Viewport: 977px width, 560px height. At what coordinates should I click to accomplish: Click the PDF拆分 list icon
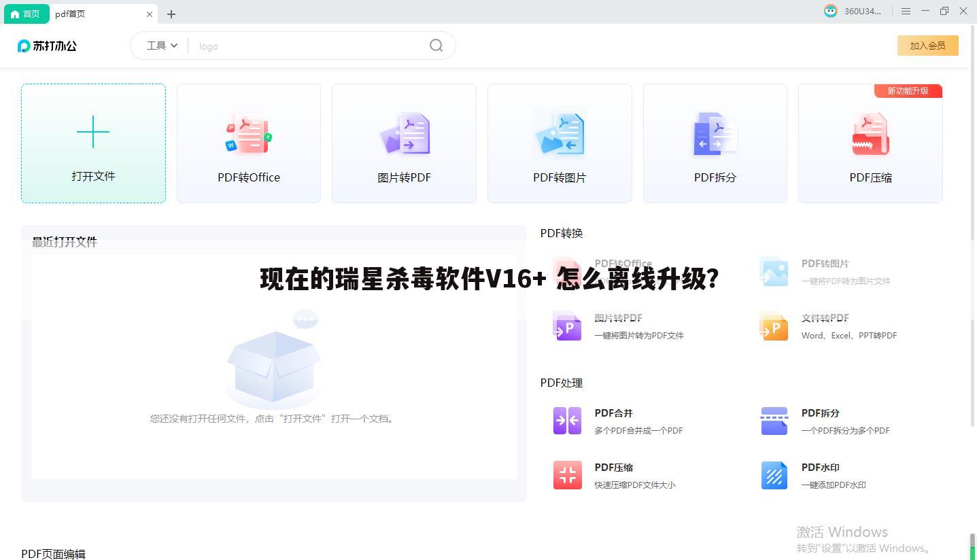pyautogui.click(x=774, y=421)
